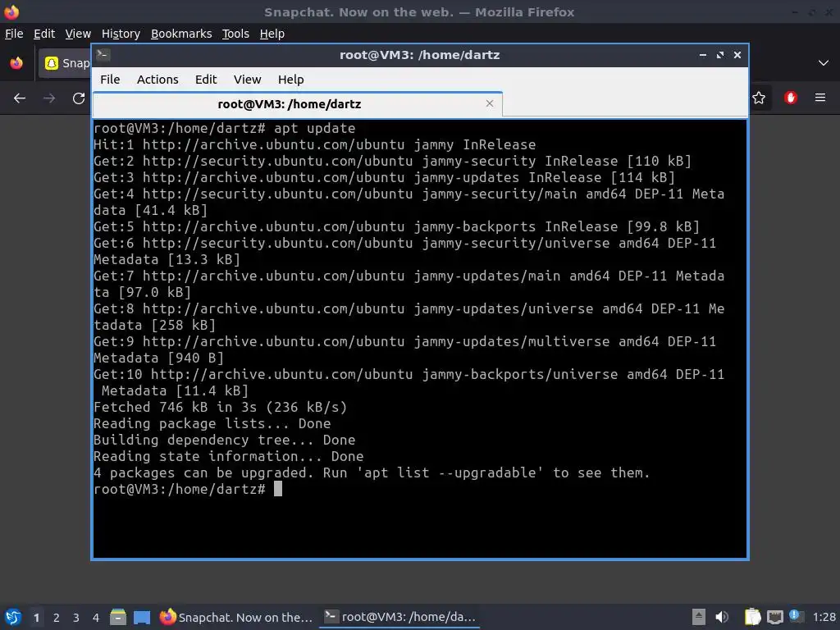Open Firefox View menu
The width and height of the screenshot is (840, 630).
coord(78,34)
